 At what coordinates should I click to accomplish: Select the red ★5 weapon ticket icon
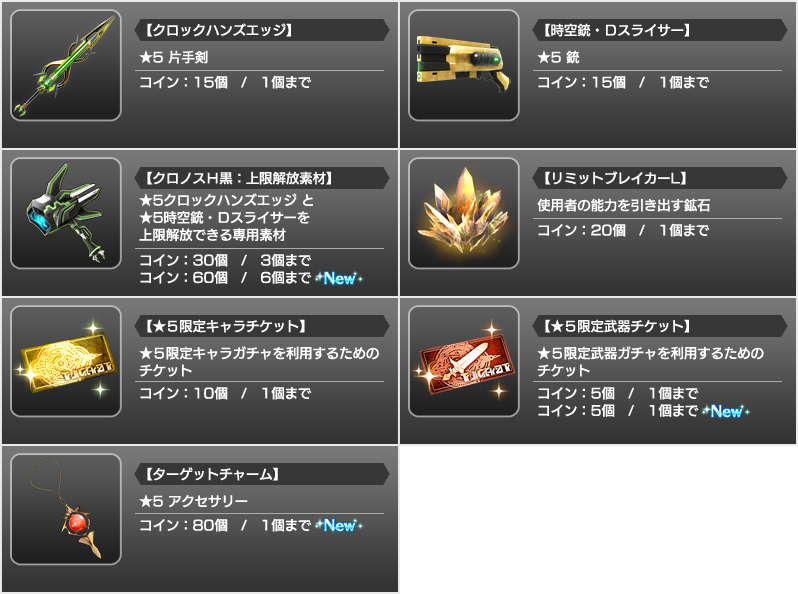pyautogui.click(x=464, y=361)
